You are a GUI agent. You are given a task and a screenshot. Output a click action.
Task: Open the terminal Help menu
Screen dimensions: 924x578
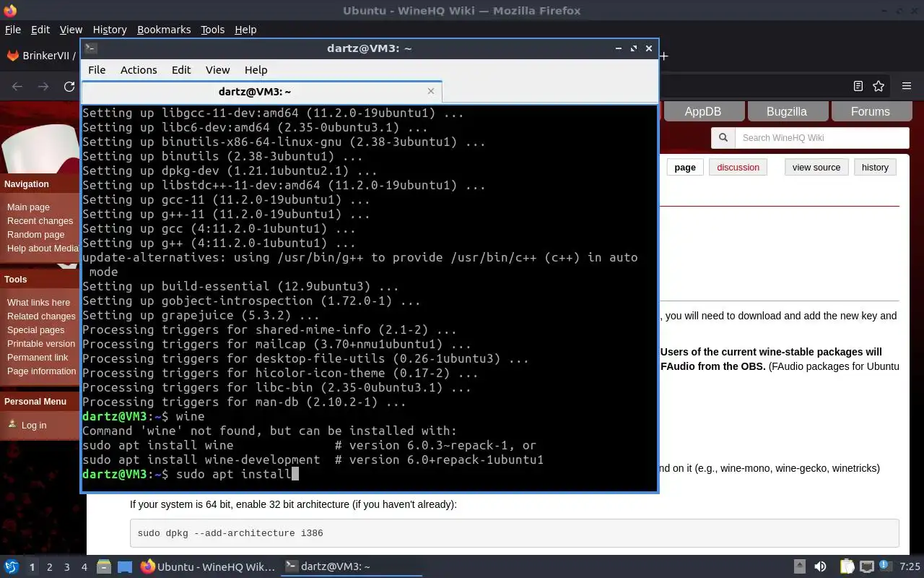[256, 70]
